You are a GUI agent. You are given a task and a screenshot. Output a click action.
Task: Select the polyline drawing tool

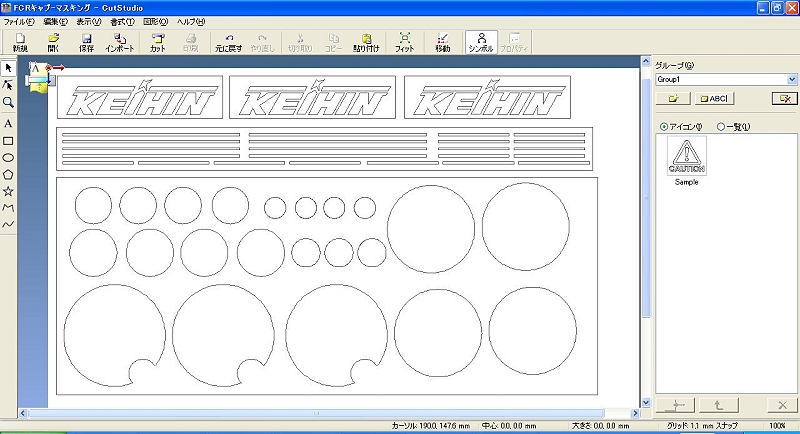click(x=8, y=208)
